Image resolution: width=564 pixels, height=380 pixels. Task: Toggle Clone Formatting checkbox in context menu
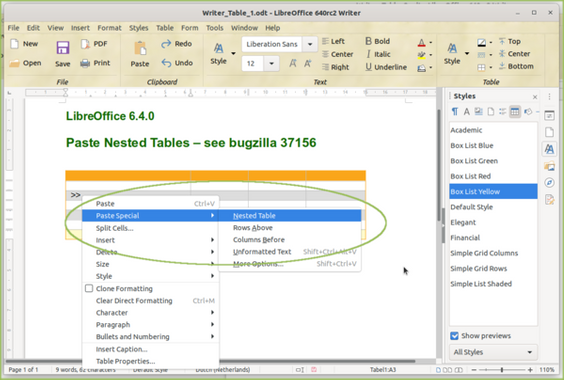click(89, 289)
